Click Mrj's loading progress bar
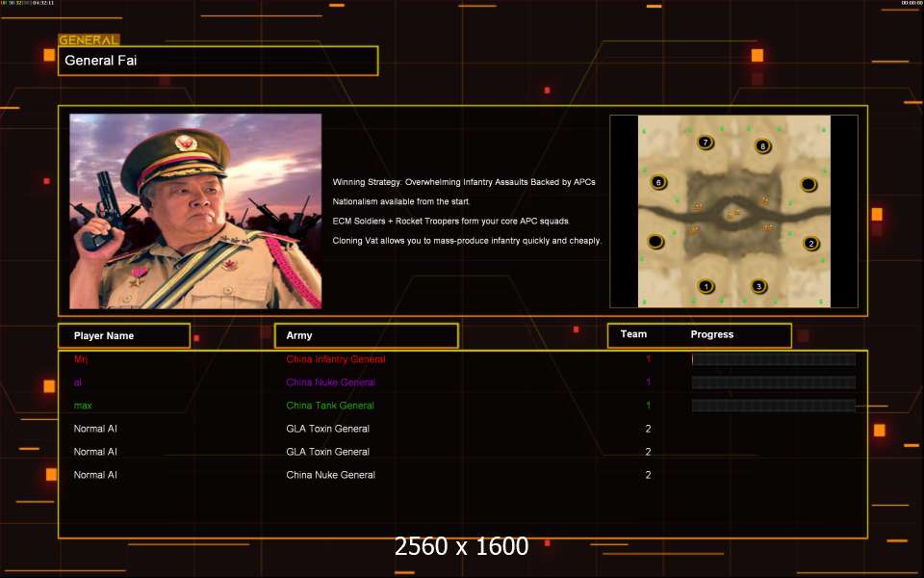Image resolution: width=924 pixels, height=578 pixels. click(x=773, y=359)
